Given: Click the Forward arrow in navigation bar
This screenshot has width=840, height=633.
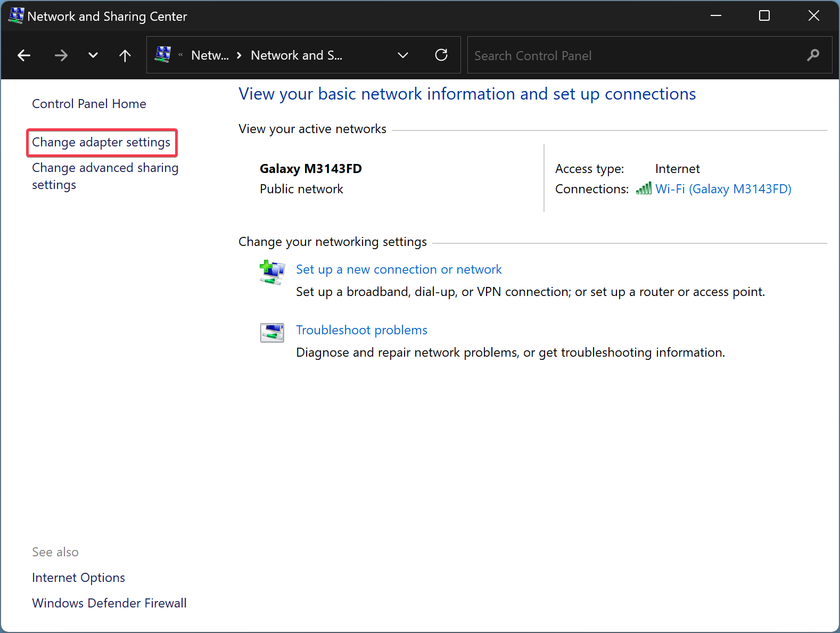Looking at the screenshot, I should (61, 55).
